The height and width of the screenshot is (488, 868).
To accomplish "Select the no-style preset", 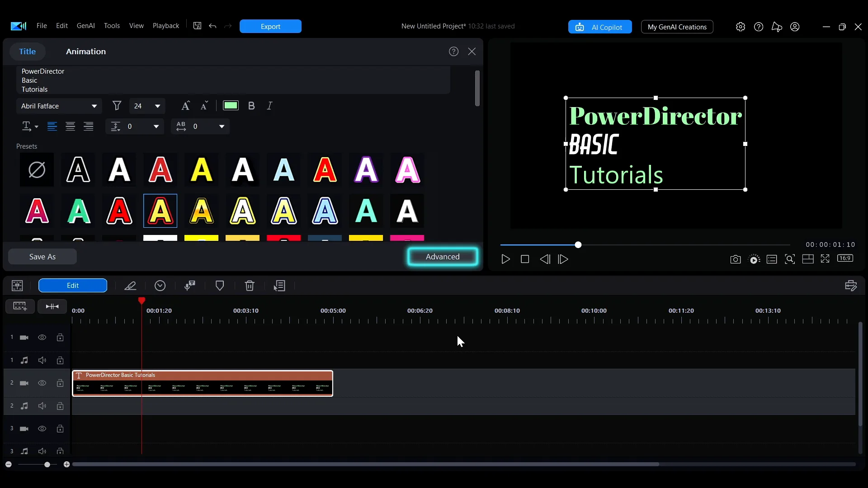I will click(x=37, y=170).
